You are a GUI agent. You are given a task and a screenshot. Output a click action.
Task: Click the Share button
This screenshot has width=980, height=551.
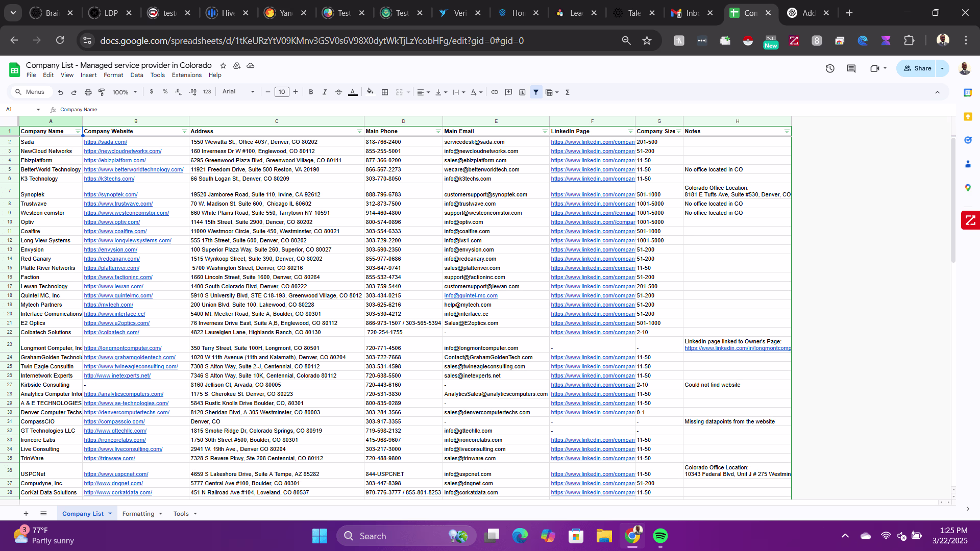917,68
